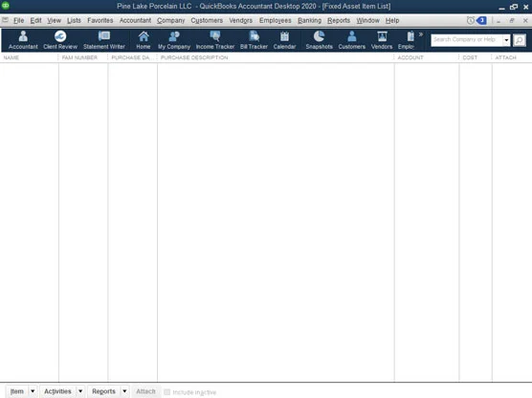Screen dimensions: 532x398
Task: Expand the Activities dropdown arrow
Action: coord(80,391)
